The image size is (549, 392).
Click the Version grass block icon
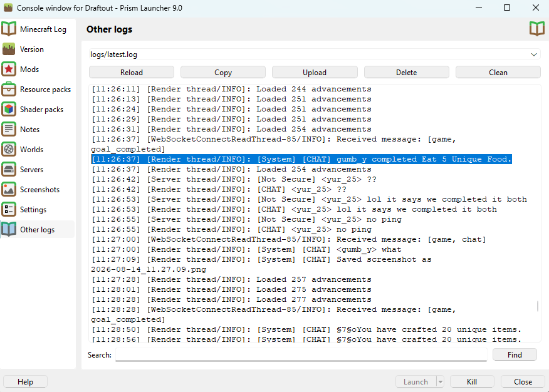tap(9, 49)
